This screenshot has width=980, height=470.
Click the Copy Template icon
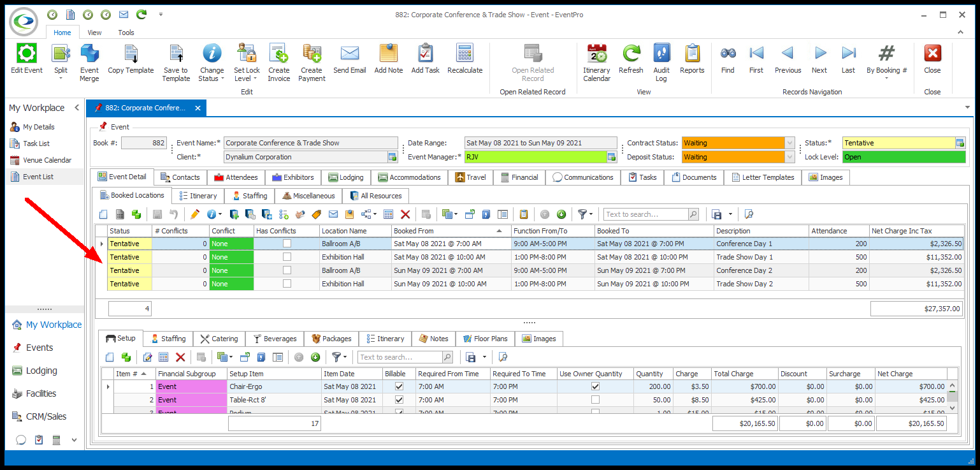131,54
